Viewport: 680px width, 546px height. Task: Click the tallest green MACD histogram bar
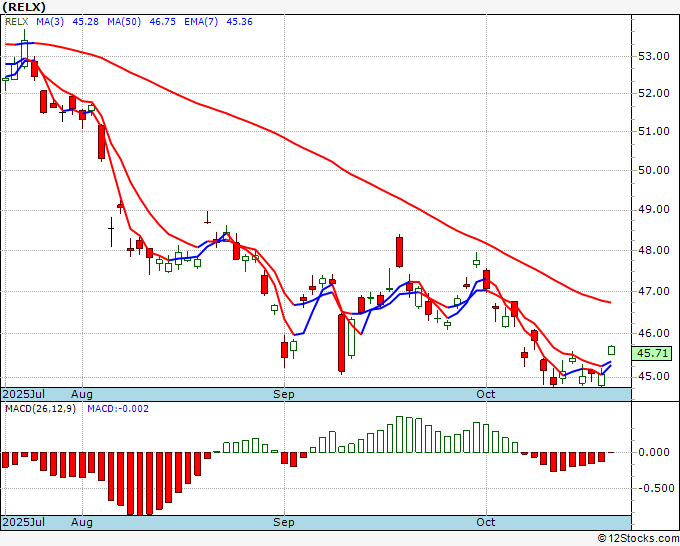399,435
